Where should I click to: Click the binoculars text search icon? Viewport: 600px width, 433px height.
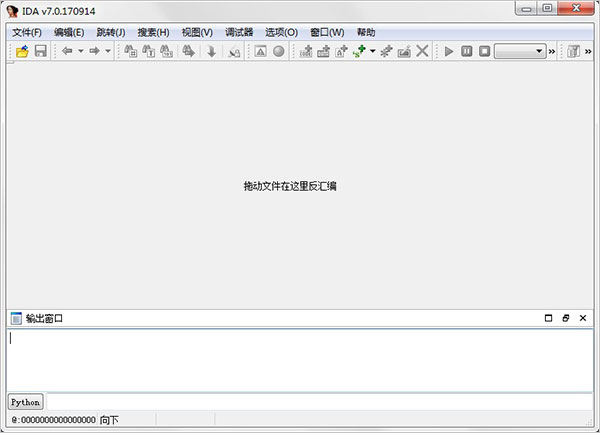coord(148,51)
